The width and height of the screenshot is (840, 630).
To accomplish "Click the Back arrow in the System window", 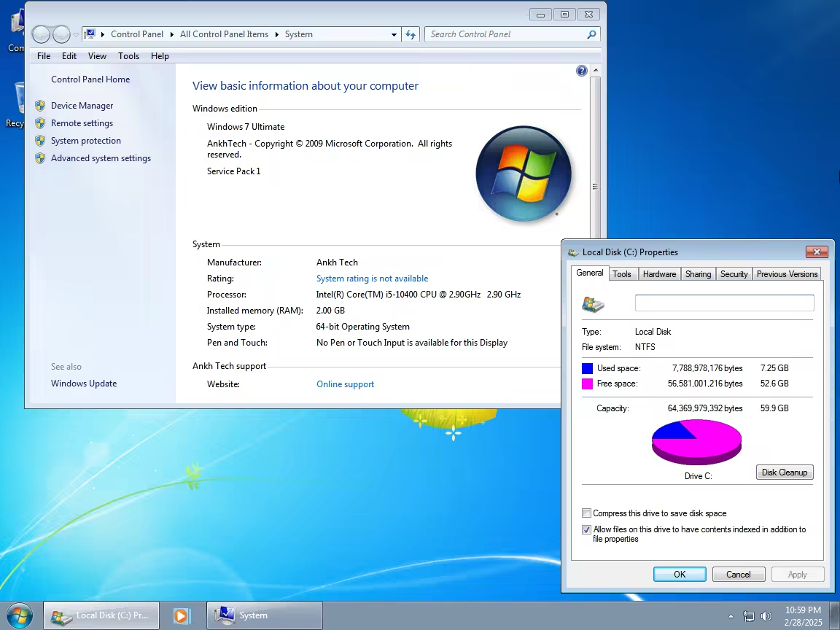I will [x=42, y=34].
